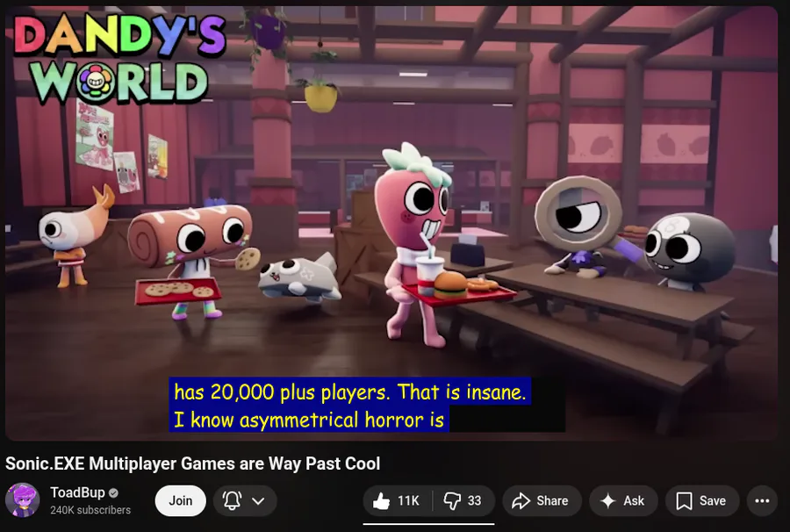Screen dimensions: 790x532
Task: Open the ToadBup channel name link
Action: [x=77, y=492]
